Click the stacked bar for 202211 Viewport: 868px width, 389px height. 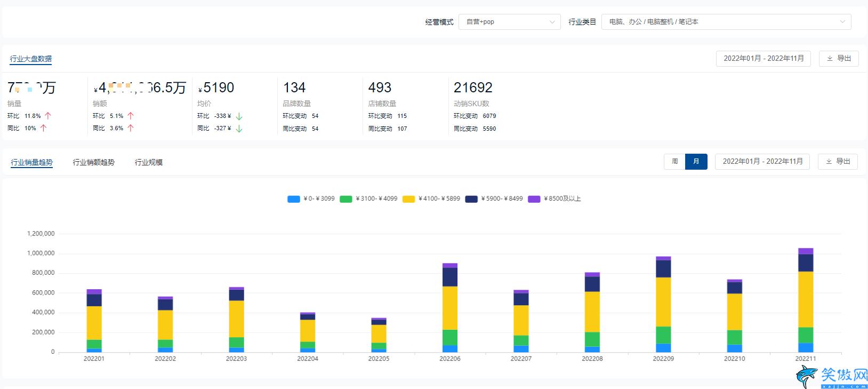[806, 300]
